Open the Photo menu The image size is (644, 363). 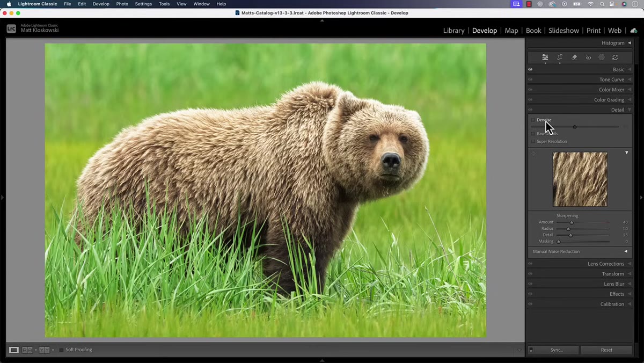[122, 4]
